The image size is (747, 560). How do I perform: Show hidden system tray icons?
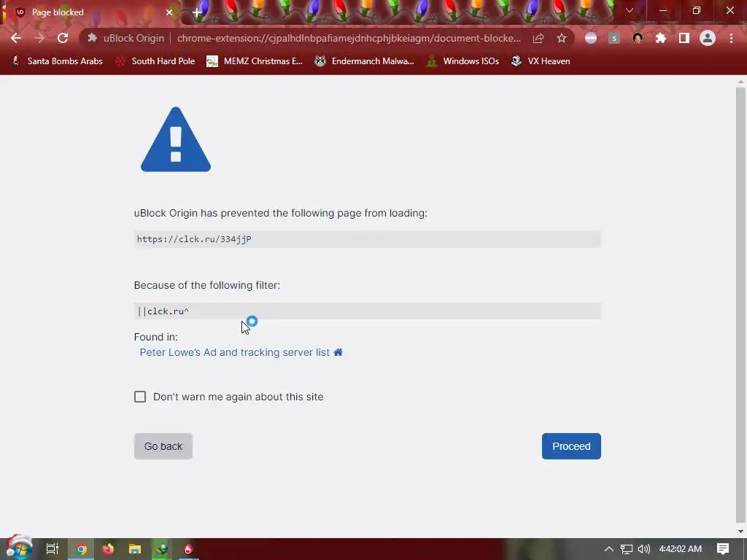coord(608,549)
